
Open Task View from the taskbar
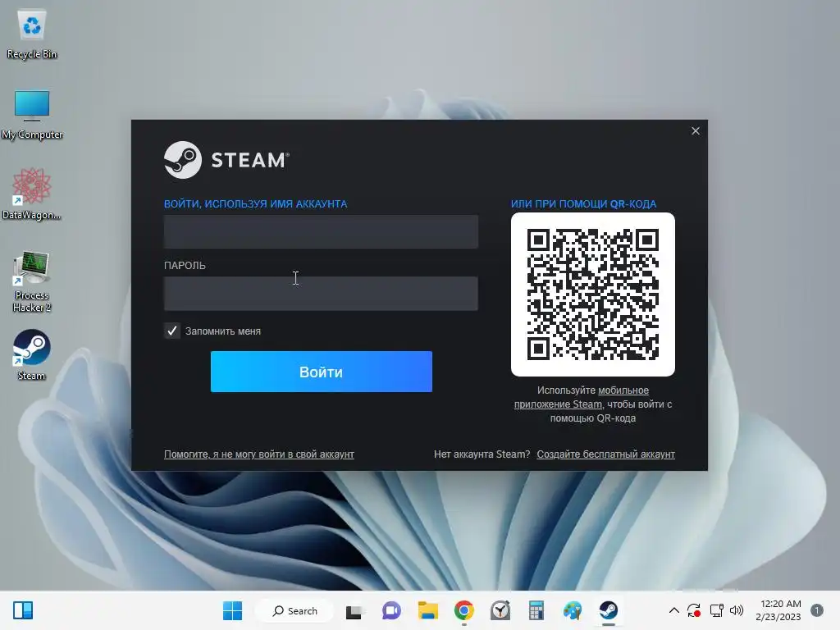point(354,610)
